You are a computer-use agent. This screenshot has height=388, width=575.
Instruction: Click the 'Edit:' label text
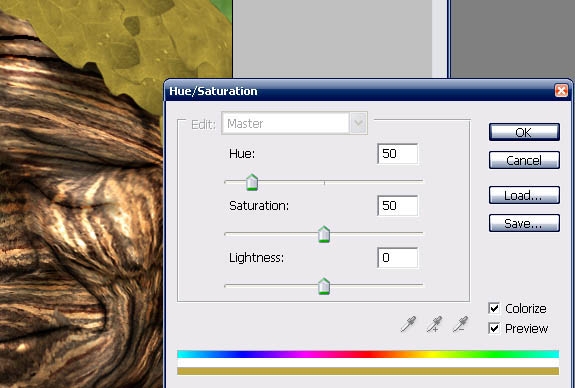pos(203,125)
